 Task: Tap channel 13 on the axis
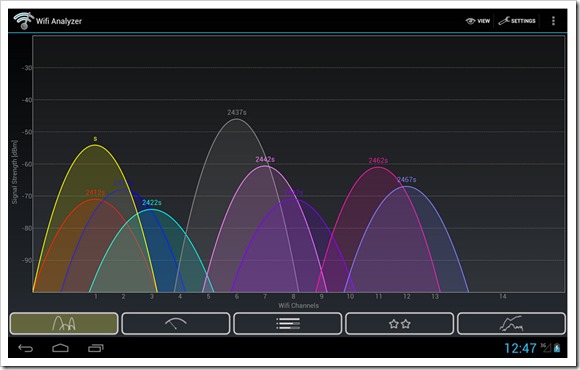435,296
